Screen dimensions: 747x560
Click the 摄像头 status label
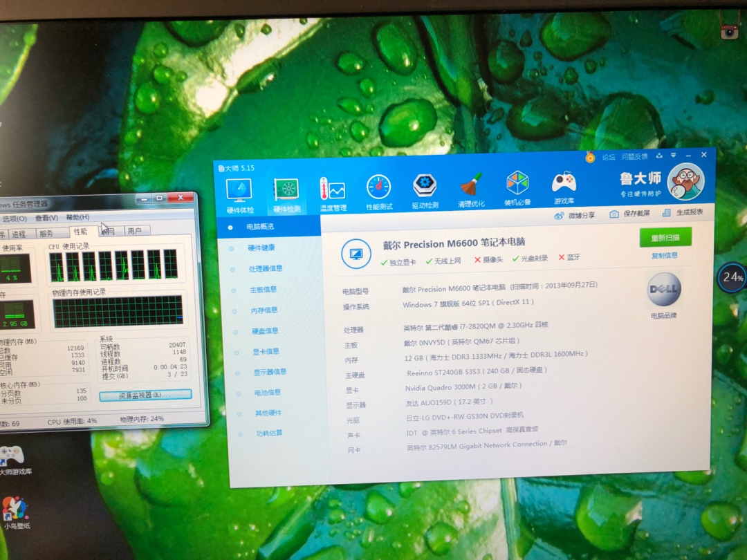pos(488,259)
